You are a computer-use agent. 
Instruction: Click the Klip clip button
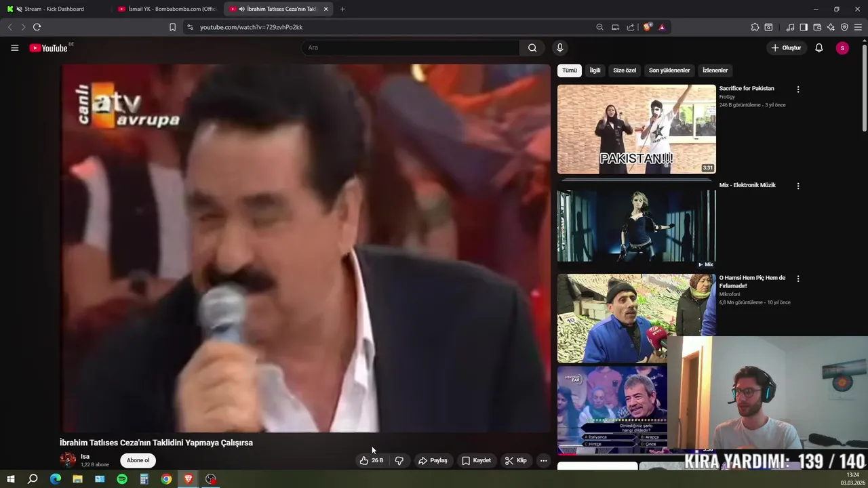tap(515, 460)
